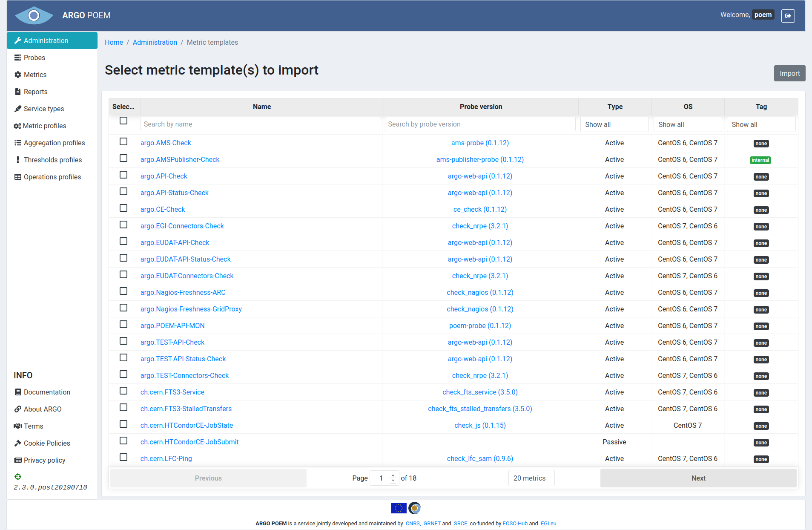Open the check_fts_stalled_transfers (3.5.0) link
812x530 pixels.
480,409
